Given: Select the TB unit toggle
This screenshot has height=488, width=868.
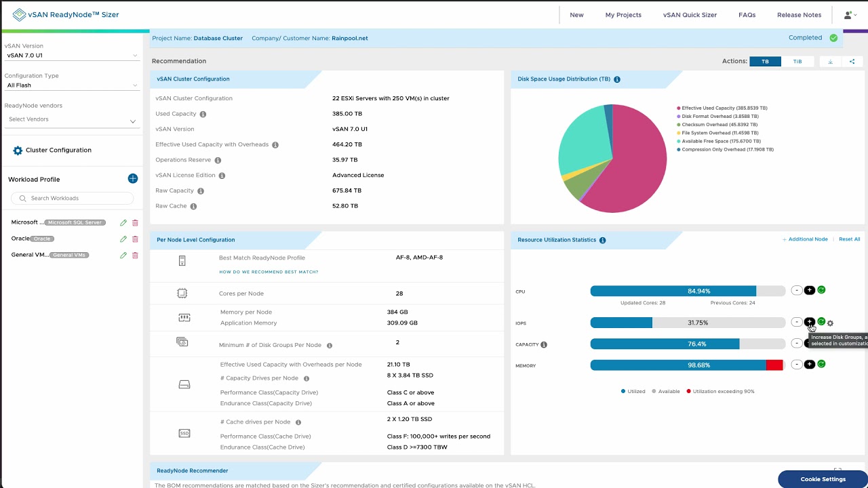Looking at the screenshot, I should point(765,62).
